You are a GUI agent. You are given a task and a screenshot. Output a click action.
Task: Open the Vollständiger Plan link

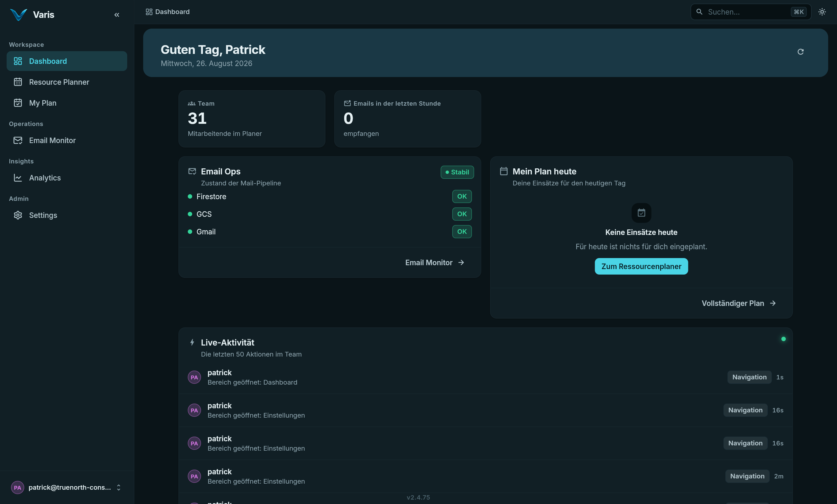coord(739,303)
